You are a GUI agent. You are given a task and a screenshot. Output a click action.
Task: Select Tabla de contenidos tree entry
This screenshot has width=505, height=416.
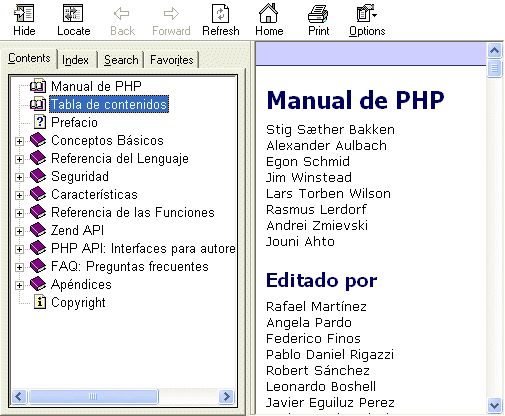(x=109, y=104)
